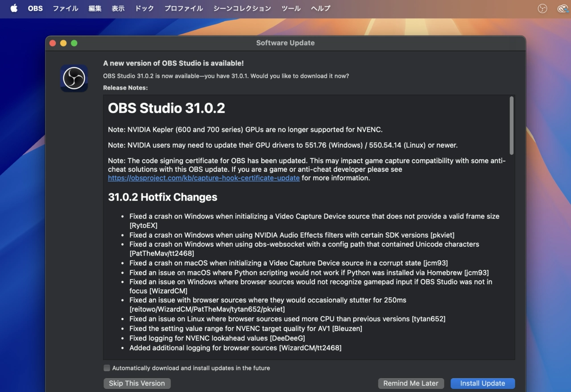The height and width of the screenshot is (392, 571).
Task: Click the OBS status icon in menu bar
Action: click(542, 8)
